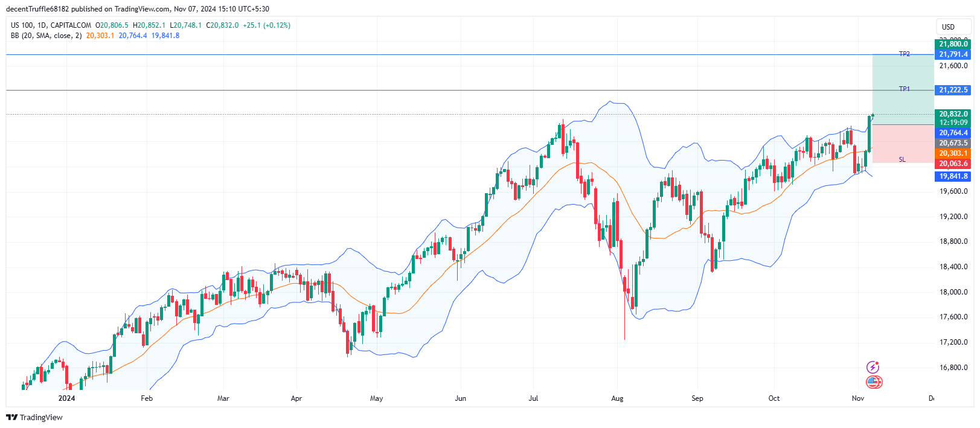
Task: Click the purple lightning bolt news icon
Action: tap(873, 367)
